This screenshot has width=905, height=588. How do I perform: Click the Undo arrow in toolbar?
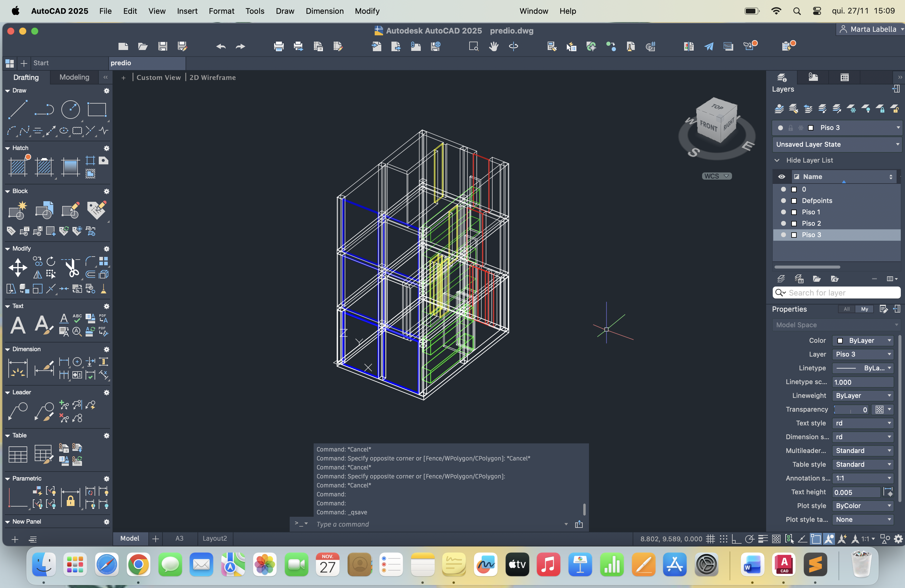click(x=221, y=46)
